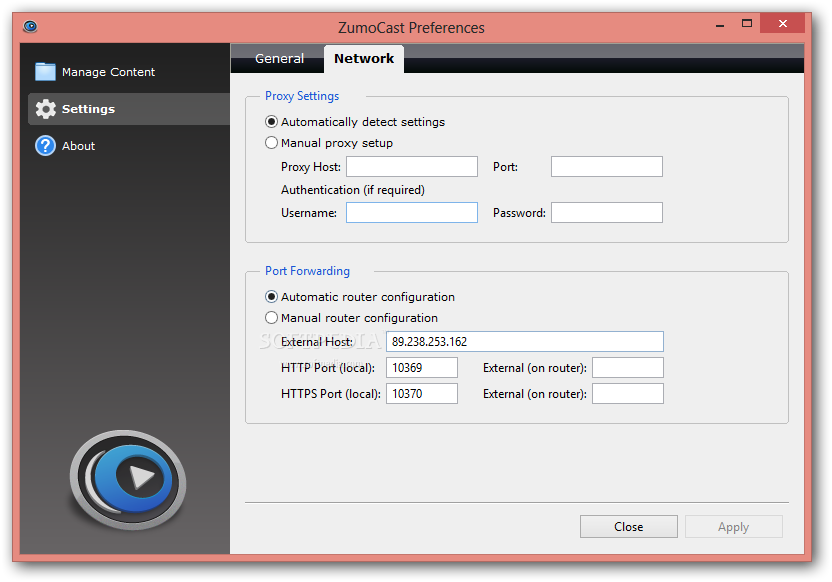Image resolution: width=832 pixels, height=582 pixels.
Task: Click the Manage Content folder icon
Action: (x=45, y=72)
